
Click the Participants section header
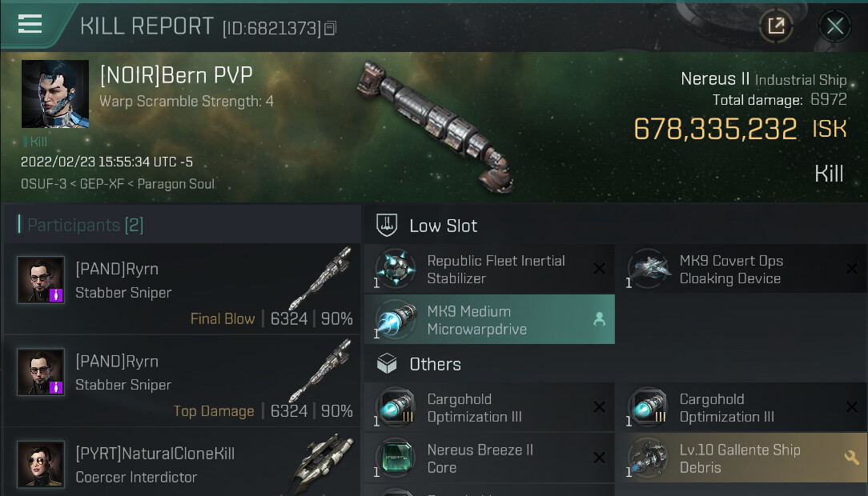85,225
